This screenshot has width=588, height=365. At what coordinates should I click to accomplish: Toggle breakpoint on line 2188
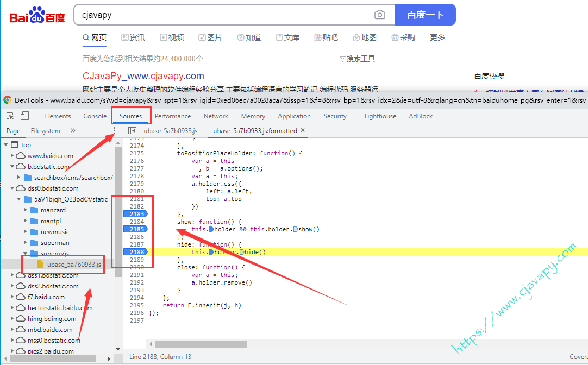[135, 252]
